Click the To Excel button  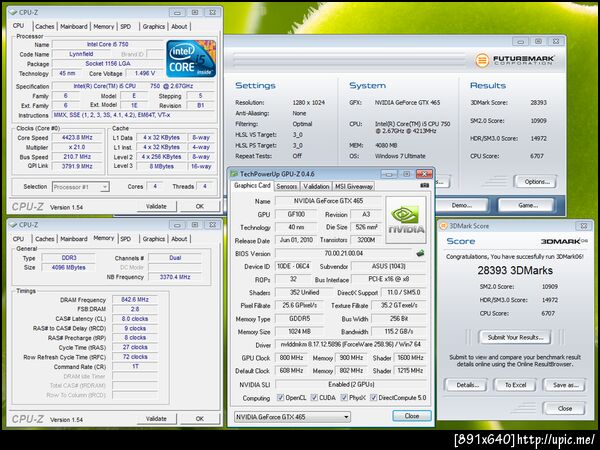[515, 385]
